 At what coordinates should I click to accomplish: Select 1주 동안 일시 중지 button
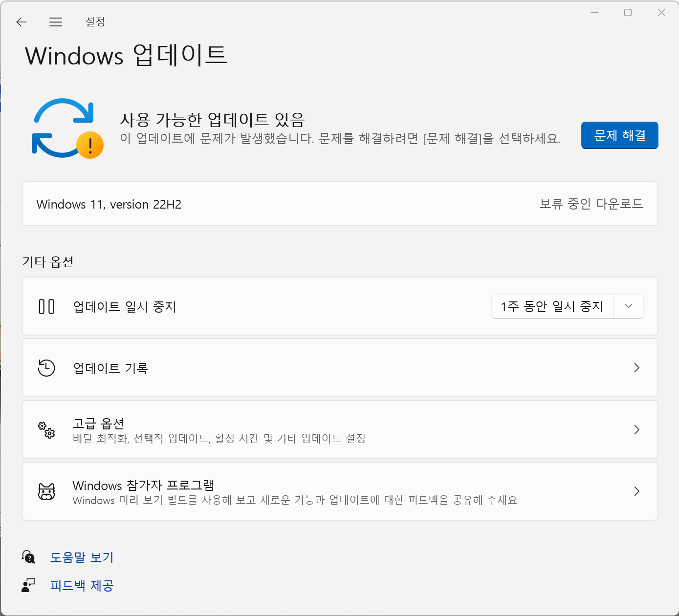pyautogui.click(x=552, y=306)
